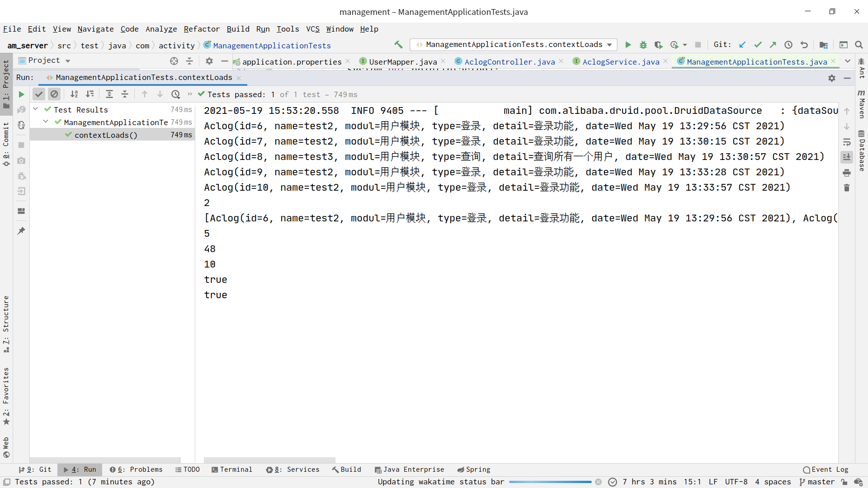The image size is (868, 488).
Task: Click horizontal scrollbar in console
Action: [x=269, y=460]
